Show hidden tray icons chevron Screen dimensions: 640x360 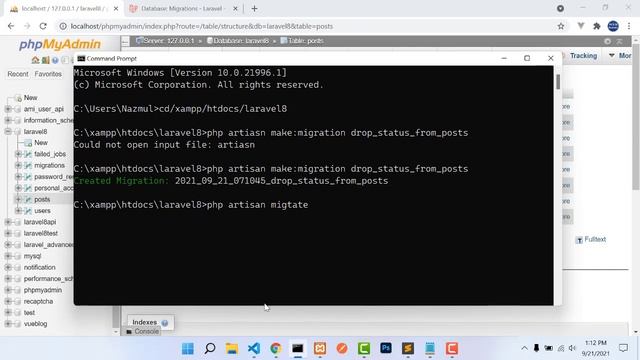coord(524,348)
